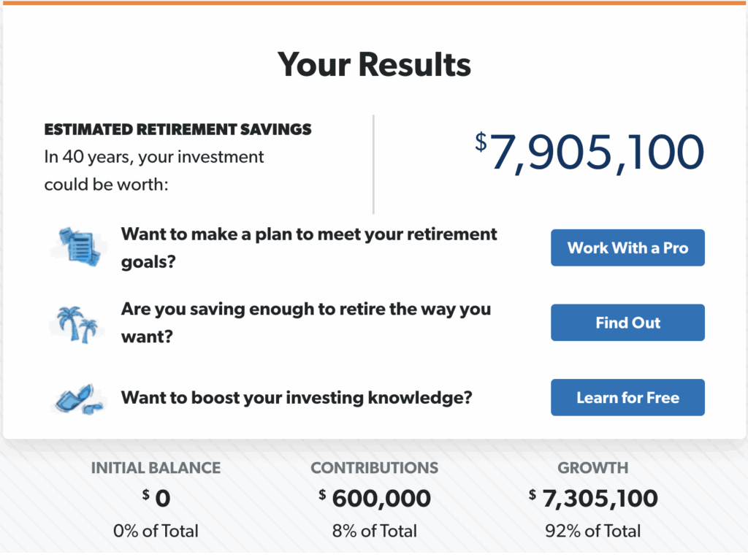Click the documents plan icon

tap(79, 247)
